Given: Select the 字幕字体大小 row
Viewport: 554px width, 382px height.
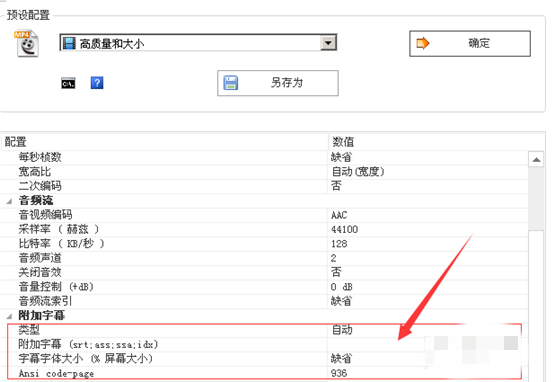Looking at the screenshot, I should [264, 359].
